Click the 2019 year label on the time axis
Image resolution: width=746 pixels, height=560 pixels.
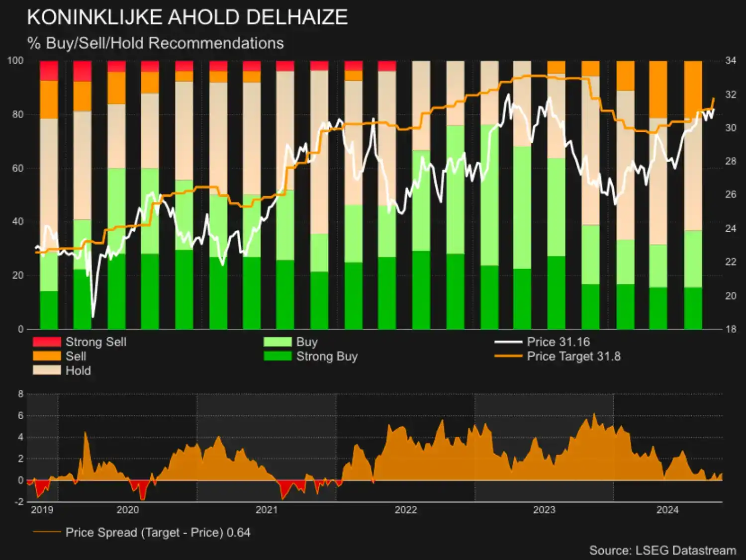42,510
